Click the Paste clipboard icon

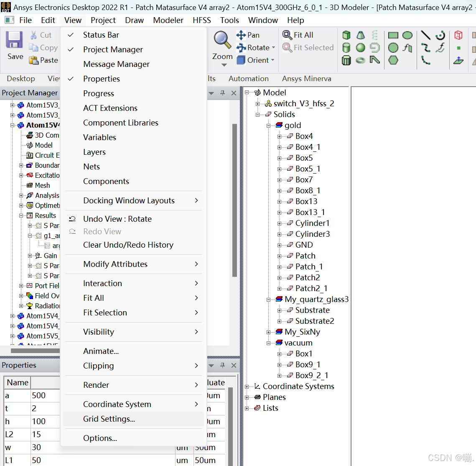click(x=33, y=61)
